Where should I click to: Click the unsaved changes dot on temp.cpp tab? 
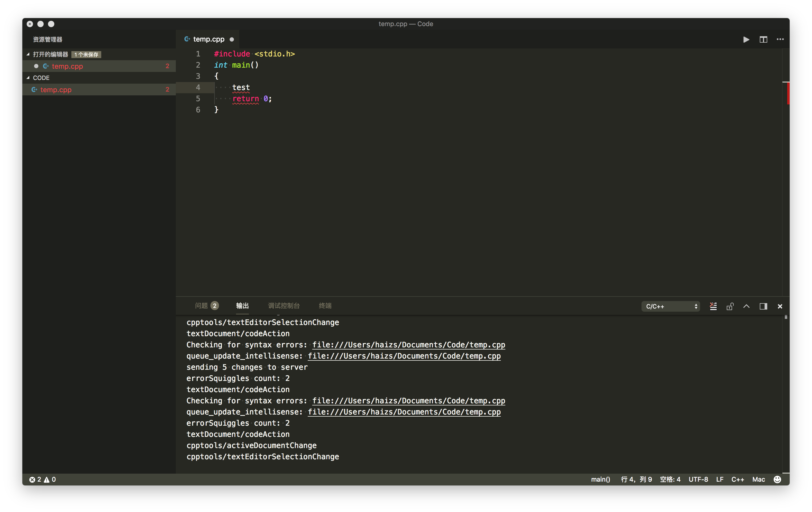point(232,39)
